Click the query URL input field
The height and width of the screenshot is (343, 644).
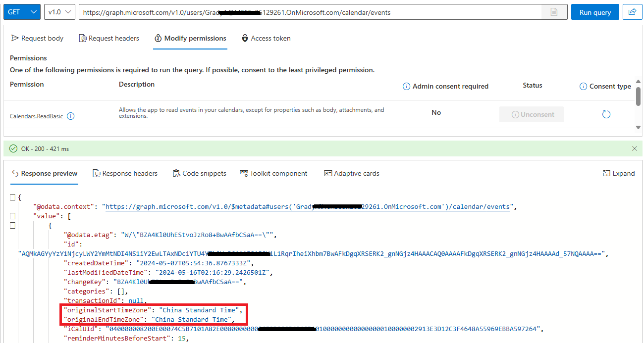click(x=310, y=12)
